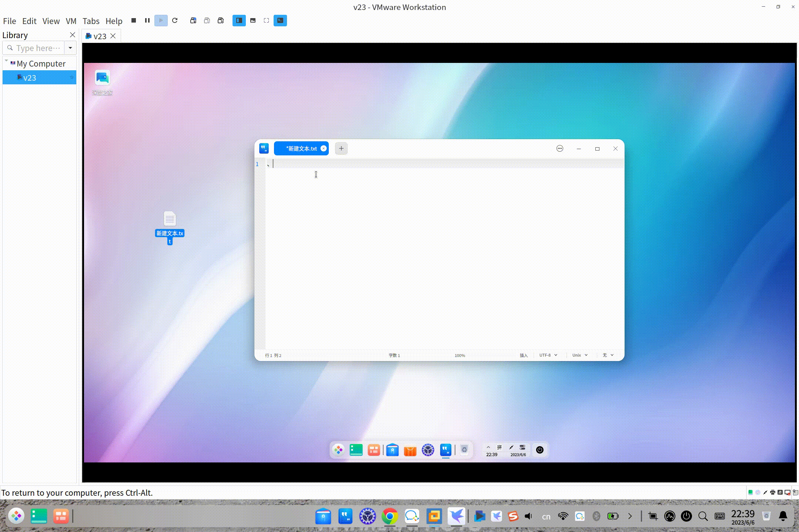Toggle guest dock quick settings switches icon
The image size is (799, 532).
522,448
